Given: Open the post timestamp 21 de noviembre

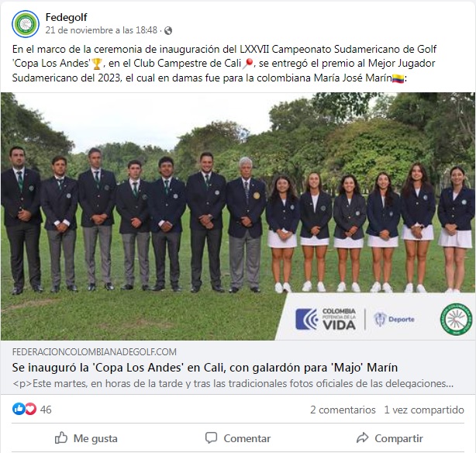Looking at the screenshot, I should coord(102,30).
